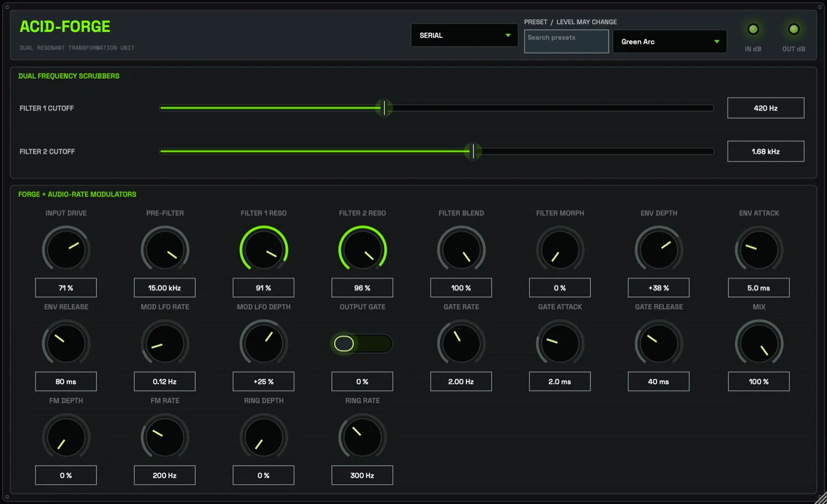Click the 1.68 kHz cutoff value field
The image size is (827, 504).
[766, 151]
